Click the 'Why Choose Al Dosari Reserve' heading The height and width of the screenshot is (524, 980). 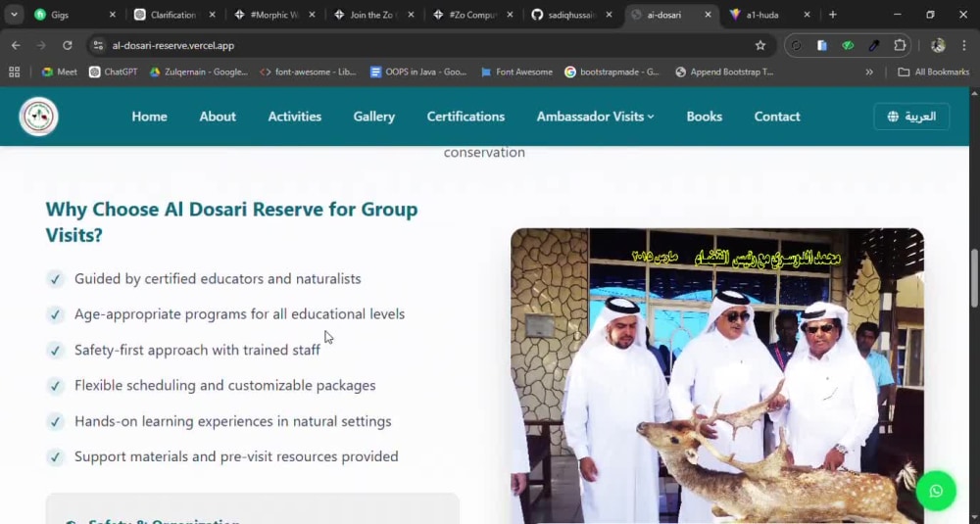(x=231, y=222)
